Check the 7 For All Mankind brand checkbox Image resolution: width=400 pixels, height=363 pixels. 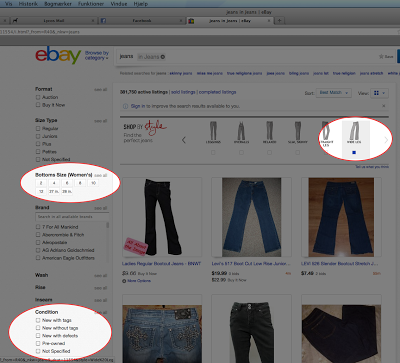click(38, 227)
